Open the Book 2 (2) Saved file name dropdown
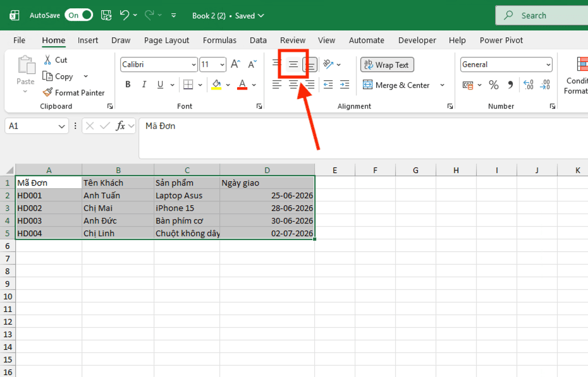 coord(228,16)
